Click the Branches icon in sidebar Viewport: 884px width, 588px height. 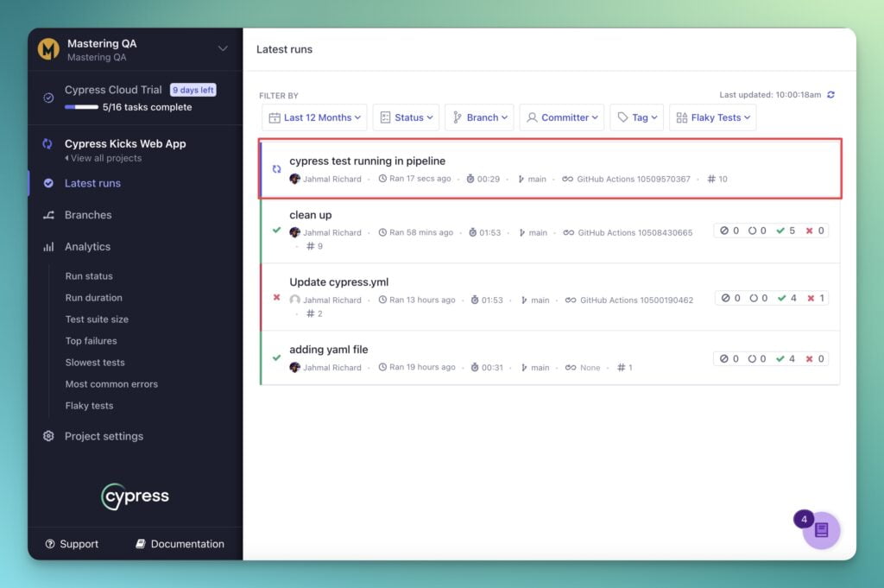coord(48,215)
